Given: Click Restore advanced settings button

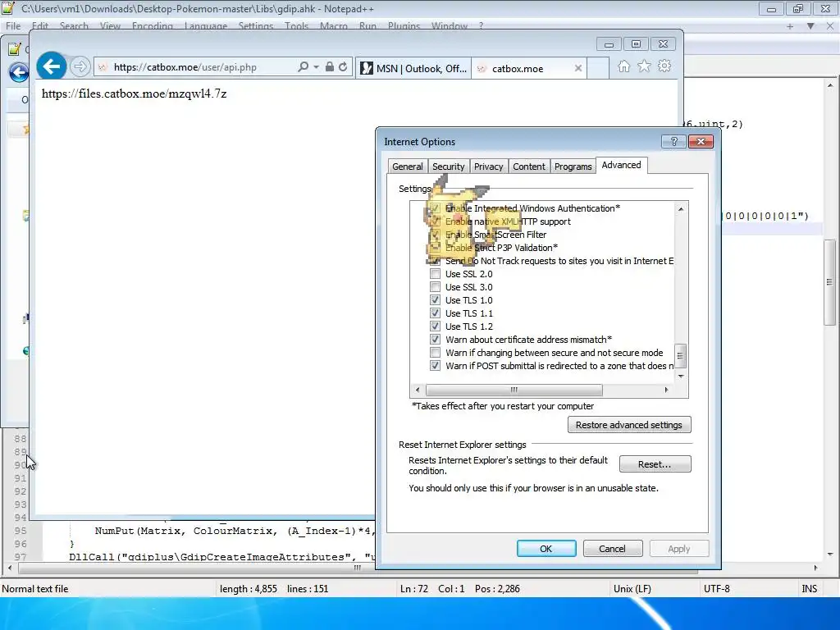Looking at the screenshot, I should tap(629, 425).
